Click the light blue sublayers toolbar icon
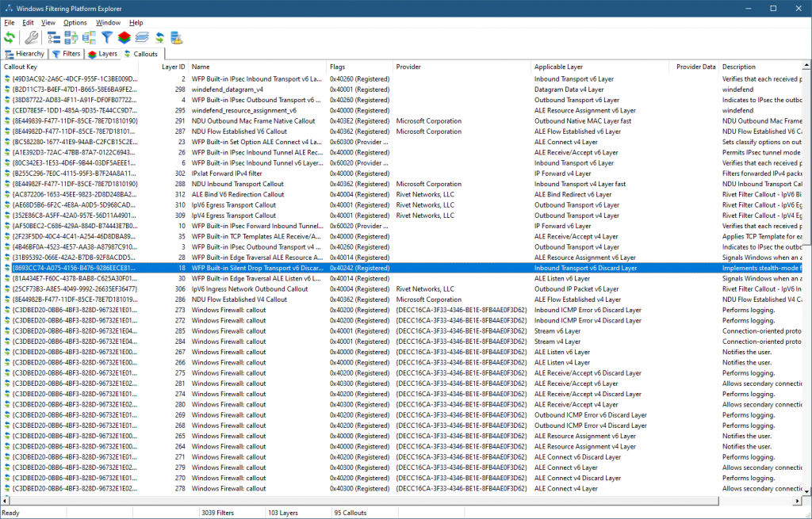This screenshot has height=519, width=812. point(142,37)
